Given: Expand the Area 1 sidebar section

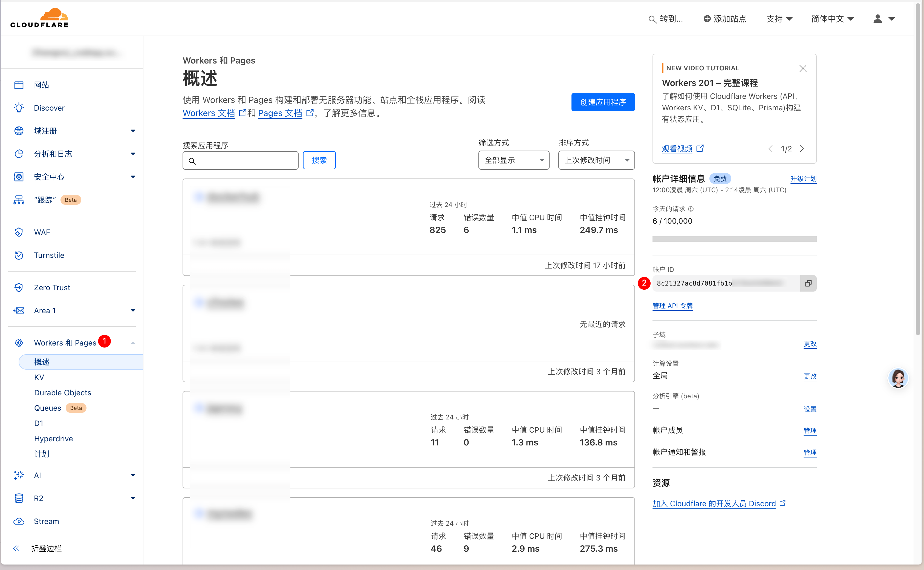Looking at the screenshot, I should tap(133, 311).
